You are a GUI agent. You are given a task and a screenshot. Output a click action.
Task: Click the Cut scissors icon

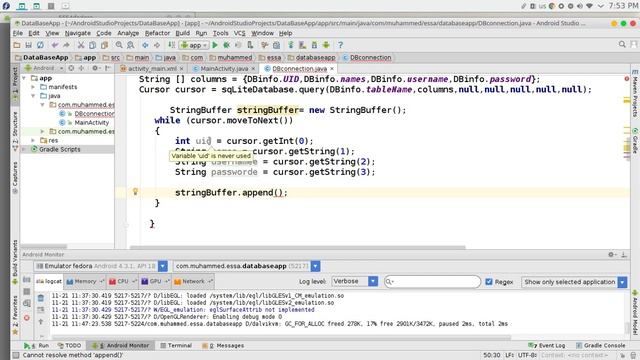[81, 45]
